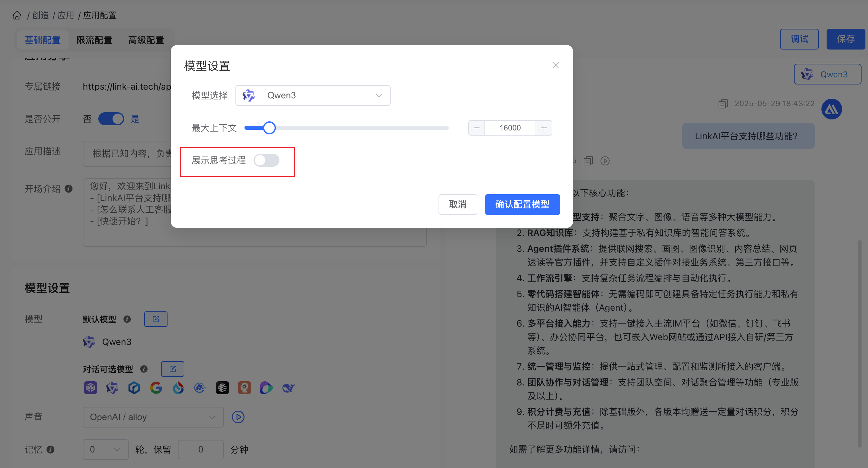Play the voice preview next to 声音
This screenshot has height=468, width=868.
pyautogui.click(x=238, y=417)
